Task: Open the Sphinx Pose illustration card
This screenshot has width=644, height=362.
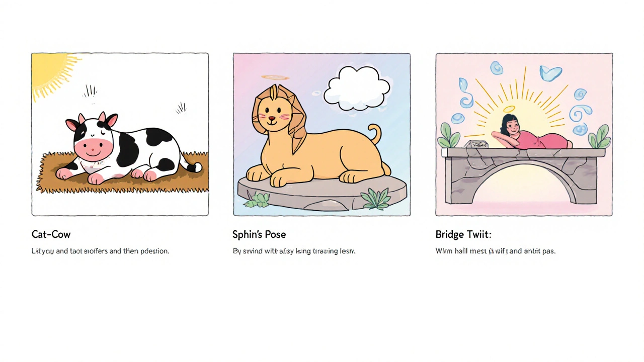Action: [x=321, y=134]
